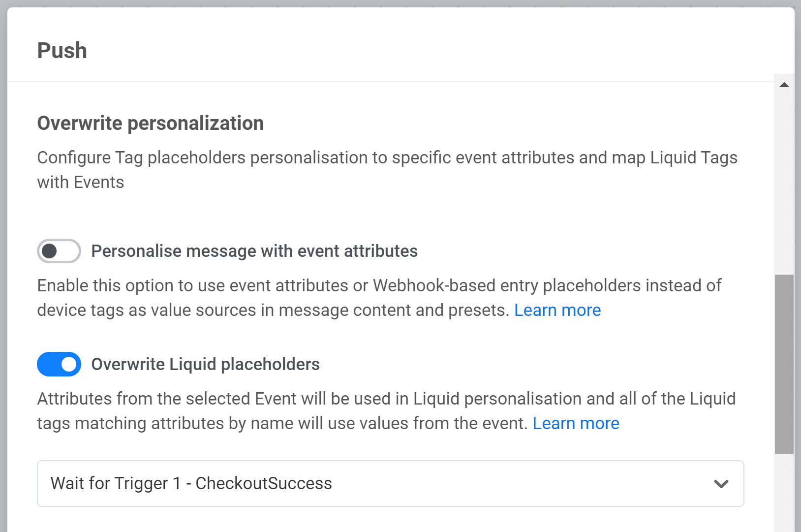Select the "CheckoutSuccess" text in the dropdown
The image size is (801, 532).
[264, 483]
